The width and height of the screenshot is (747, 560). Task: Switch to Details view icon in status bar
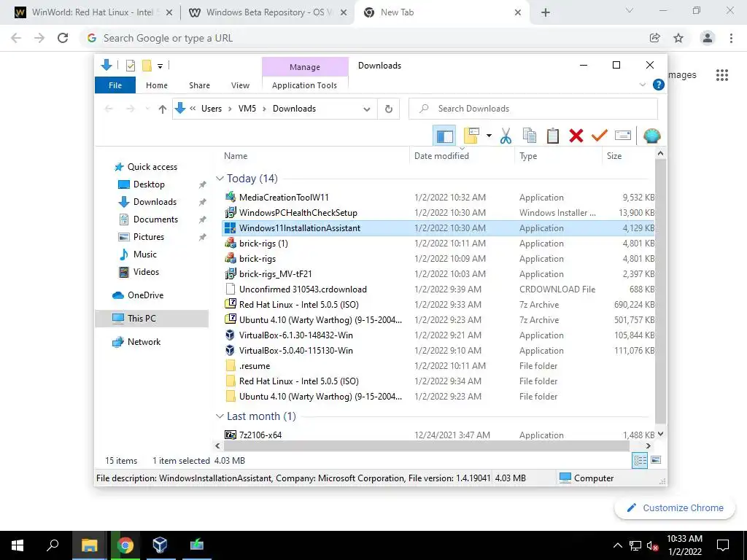click(640, 460)
